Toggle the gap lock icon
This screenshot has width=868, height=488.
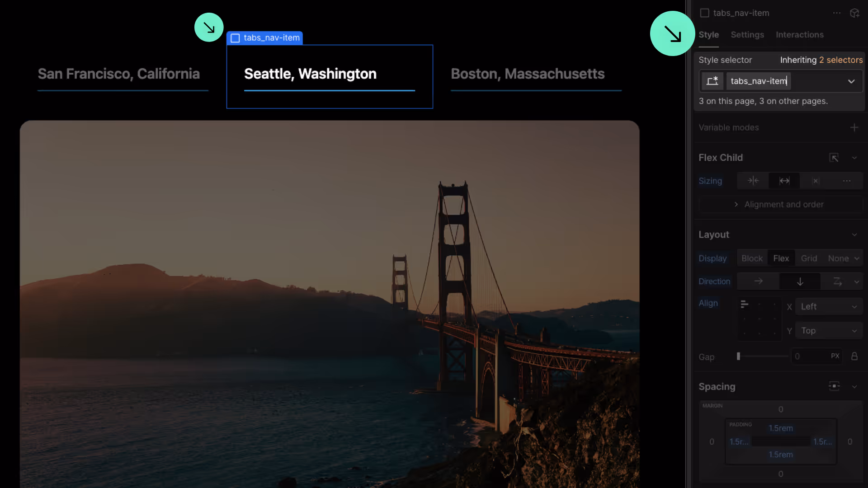(x=854, y=356)
